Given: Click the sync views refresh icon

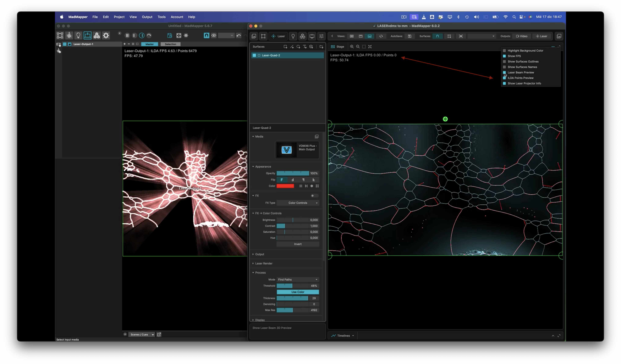Looking at the screenshot, I should pyautogui.click(x=381, y=36).
